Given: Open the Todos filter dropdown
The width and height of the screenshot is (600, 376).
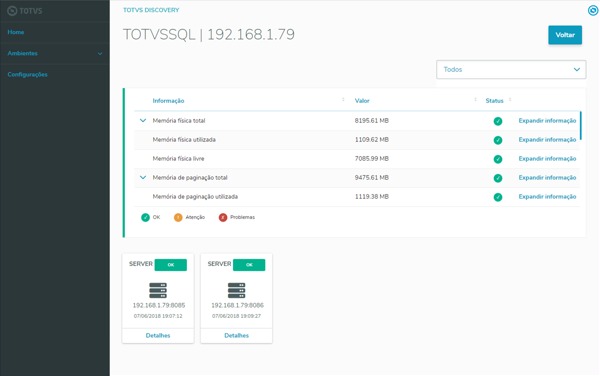Looking at the screenshot, I should (x=511, y=70).
